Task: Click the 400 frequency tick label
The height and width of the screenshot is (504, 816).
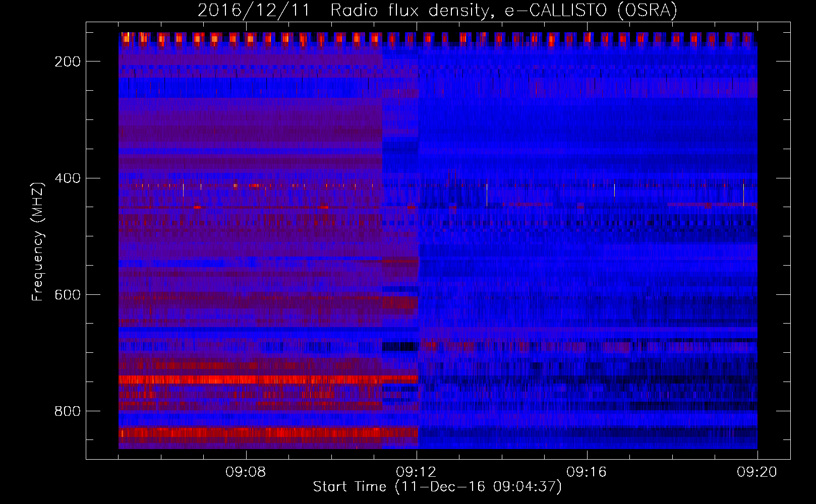Action: point(68,178)
